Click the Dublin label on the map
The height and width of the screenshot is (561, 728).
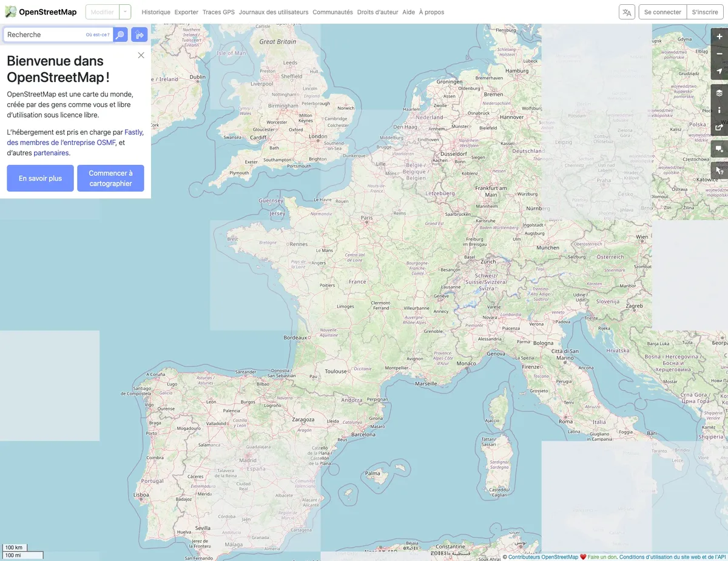point(198,77)
